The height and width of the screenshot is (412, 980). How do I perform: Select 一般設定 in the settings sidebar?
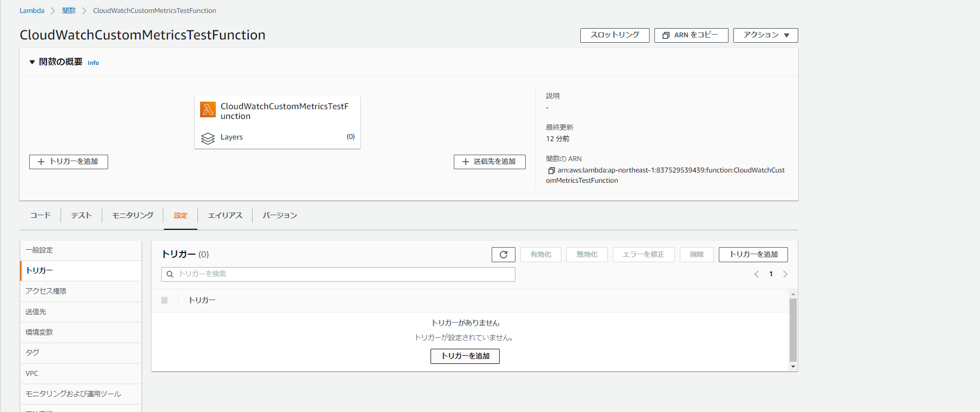[x=81, y=250]
